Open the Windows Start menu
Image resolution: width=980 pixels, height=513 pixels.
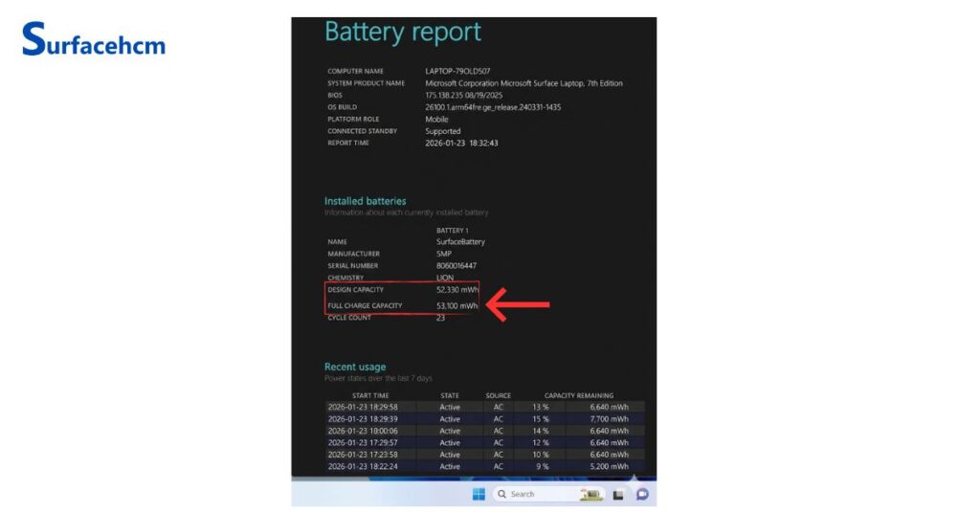(x=479, y=494)
